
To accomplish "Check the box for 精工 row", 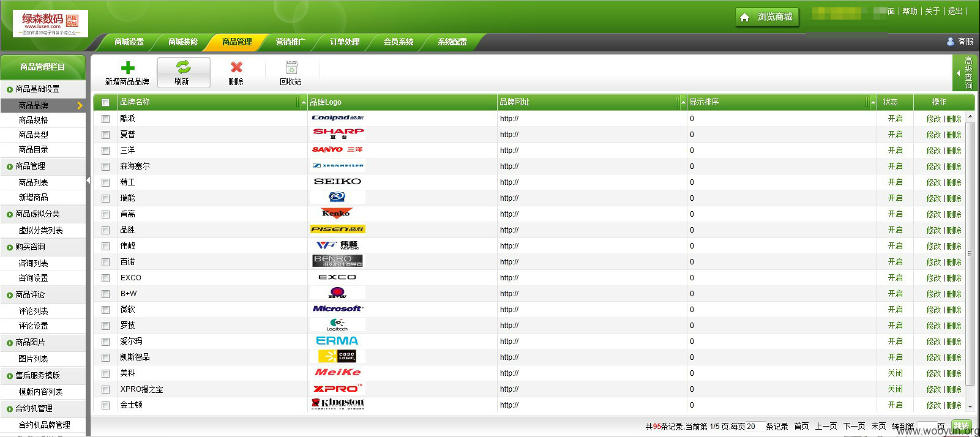I will pos(105,182).
